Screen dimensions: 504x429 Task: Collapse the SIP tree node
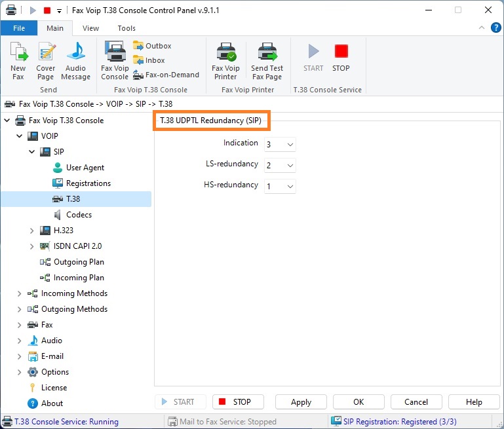(x=32, y=151)
